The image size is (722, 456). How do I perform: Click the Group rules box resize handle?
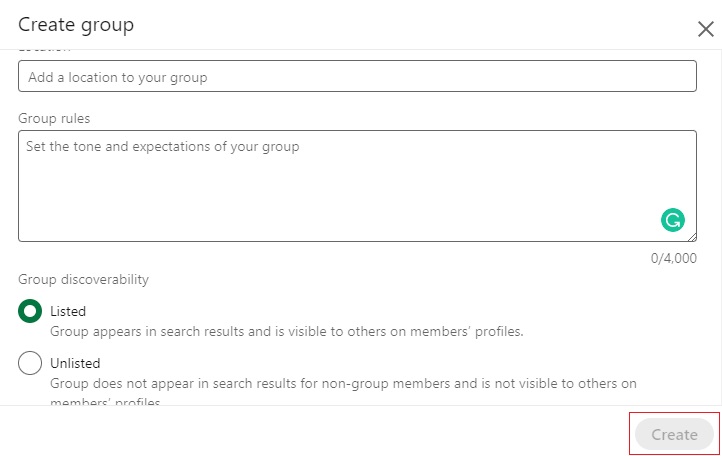pyautogui.click(x=692, y=237)
